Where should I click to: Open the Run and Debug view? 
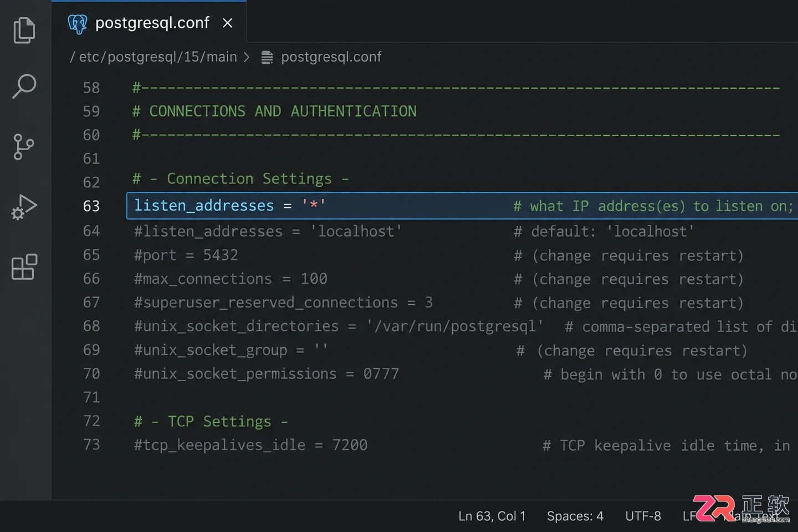coord(24,207)
